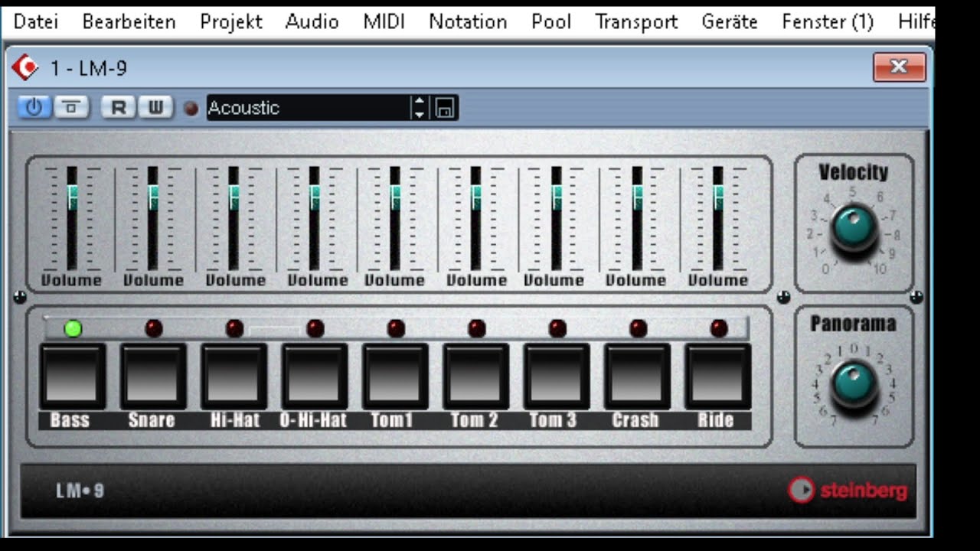This screenshot has width=980, height=551.
Task: Click the automation red record indicator dot
Action: click(191, 108)
